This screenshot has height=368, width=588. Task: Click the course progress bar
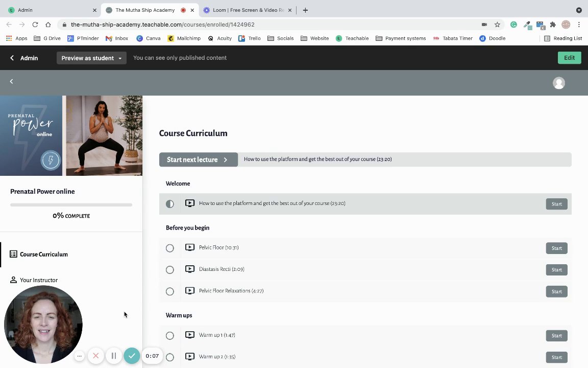click(x=71, y=205)
